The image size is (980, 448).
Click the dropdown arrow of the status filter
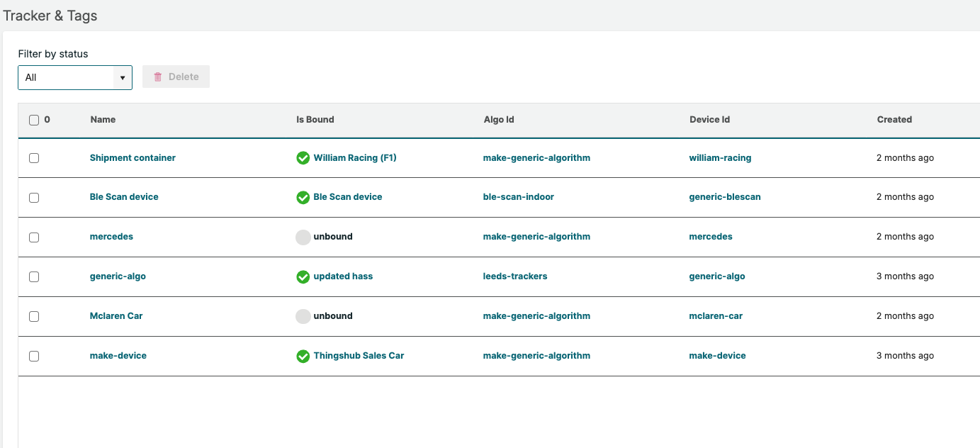pos(123,77)
